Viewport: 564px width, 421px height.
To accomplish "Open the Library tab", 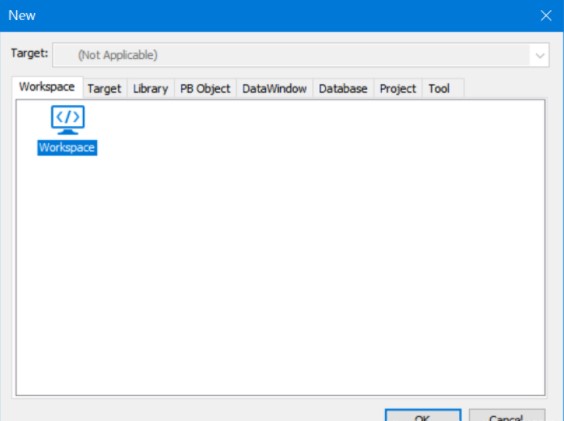I will pyautogui.click(x=150, y=89).
